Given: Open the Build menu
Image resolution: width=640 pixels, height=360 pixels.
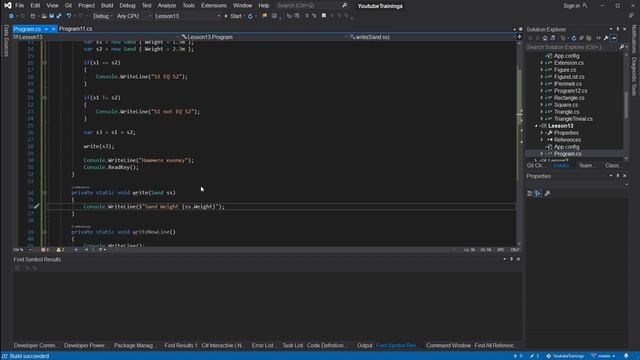Looking at the screenshot, I should 107,6.
